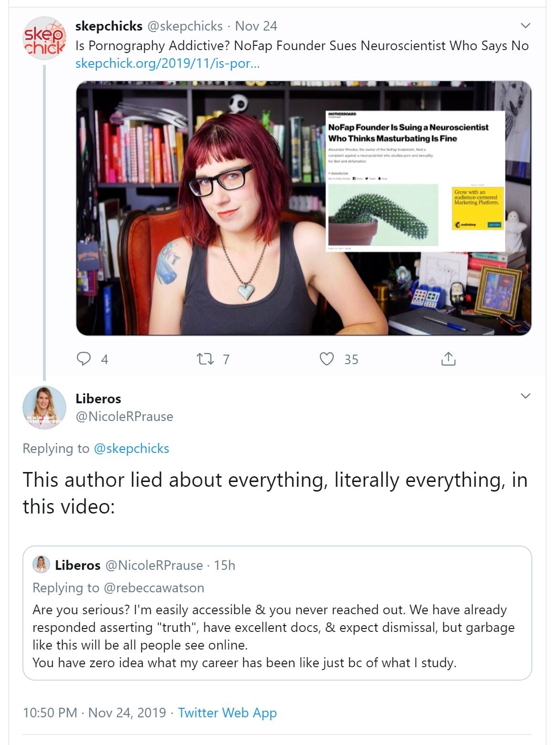Open the Twitter Web App link
Screen dimensions: 560x745
point(227,713)
